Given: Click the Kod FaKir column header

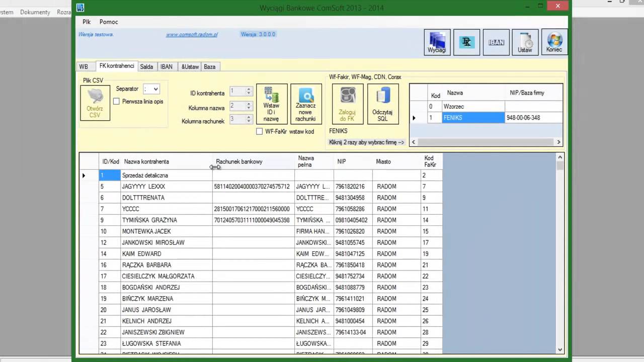Looking at the screenshot, I should 431,162.
